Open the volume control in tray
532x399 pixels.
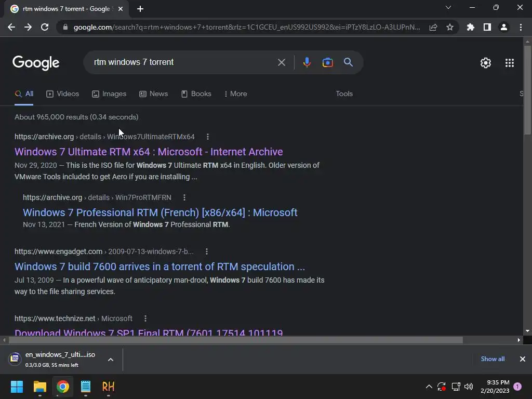(x=469, y=387)
